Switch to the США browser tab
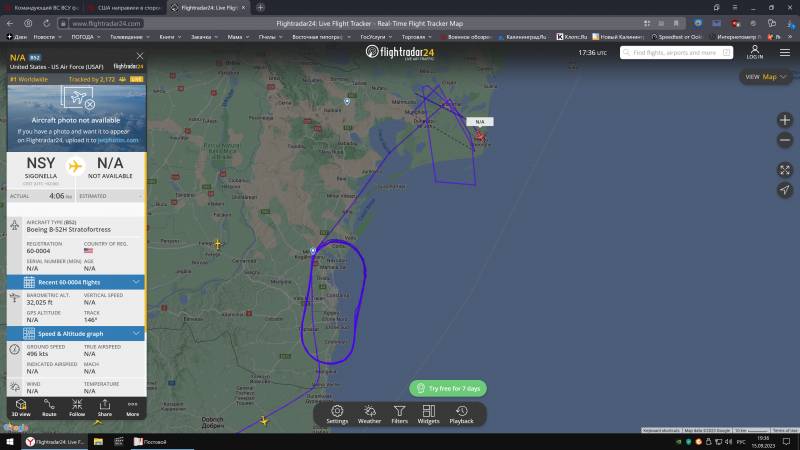Image resolution: width=800 pixels, height=450 pixels. [x=125, y=8]
